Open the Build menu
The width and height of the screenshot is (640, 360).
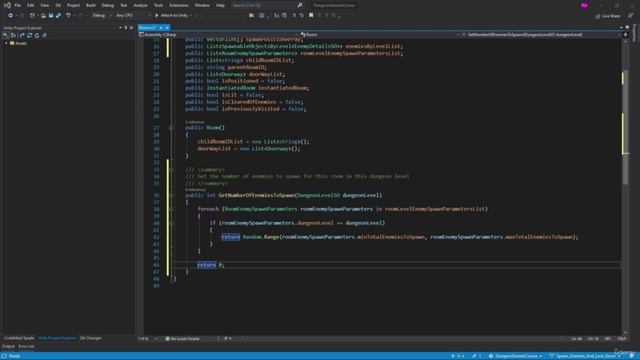(91, 5)
